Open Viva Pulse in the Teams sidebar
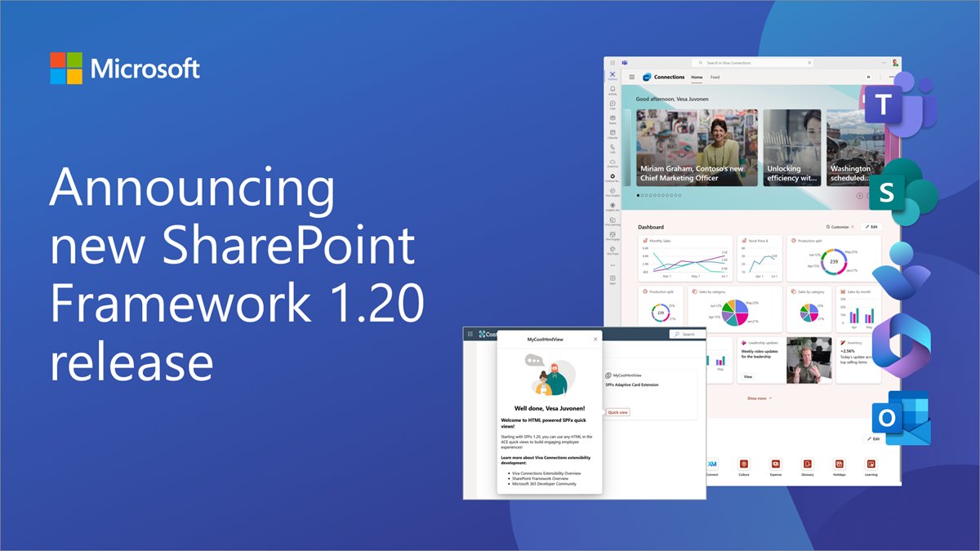The width and height of the screenshot is (980, 551). pyautogui.click(x=612, y=250)
